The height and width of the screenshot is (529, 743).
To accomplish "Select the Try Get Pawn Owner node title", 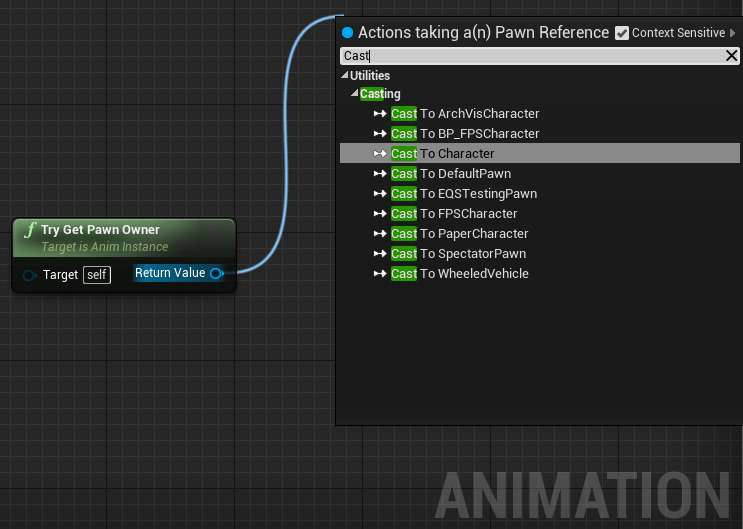I will click(100, 230).
